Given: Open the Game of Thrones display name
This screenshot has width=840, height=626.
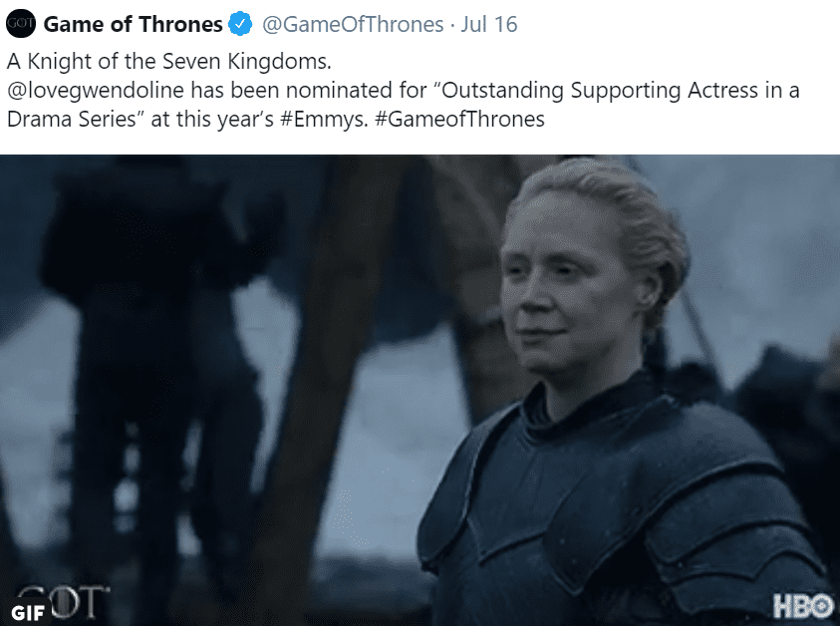Looking at the screenshot, I should click(133, 24).
